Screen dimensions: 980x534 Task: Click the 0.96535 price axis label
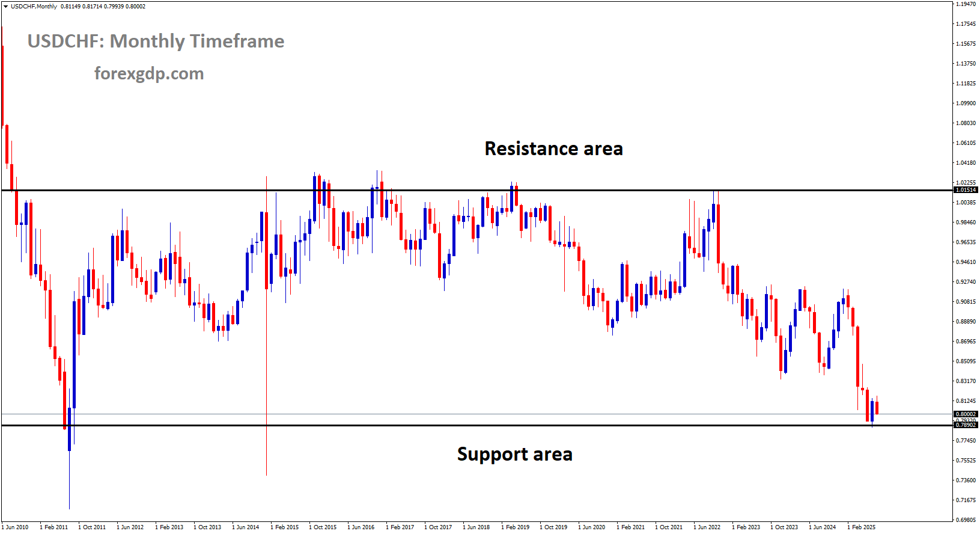click(966, 242)
